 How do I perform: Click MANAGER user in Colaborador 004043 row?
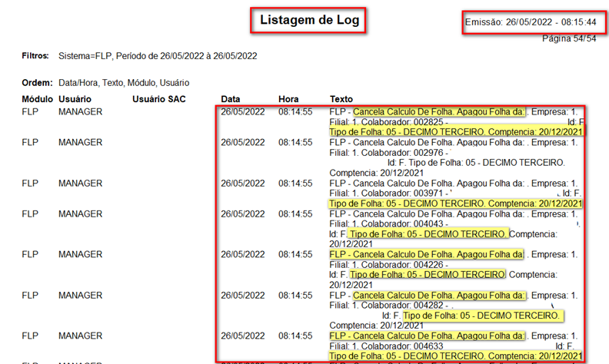(81, 213)
